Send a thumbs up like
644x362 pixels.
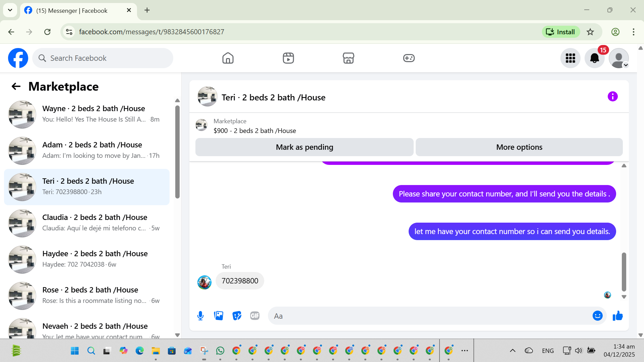coord(618,316)
